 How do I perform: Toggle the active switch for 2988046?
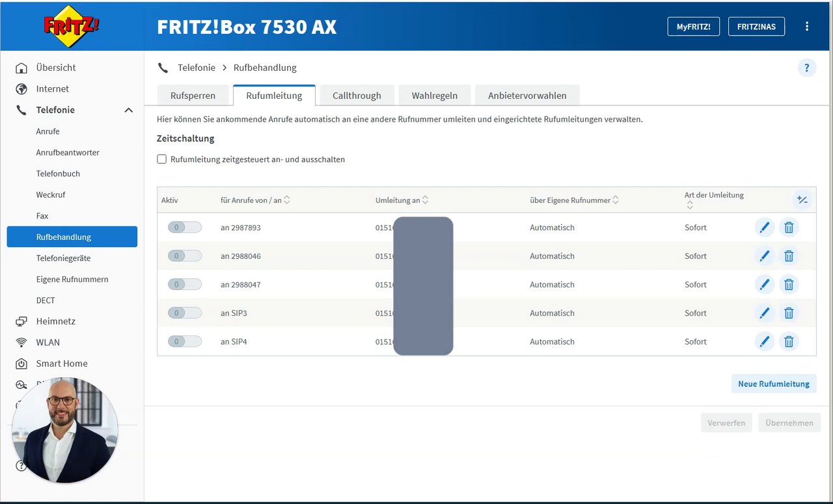185,256
